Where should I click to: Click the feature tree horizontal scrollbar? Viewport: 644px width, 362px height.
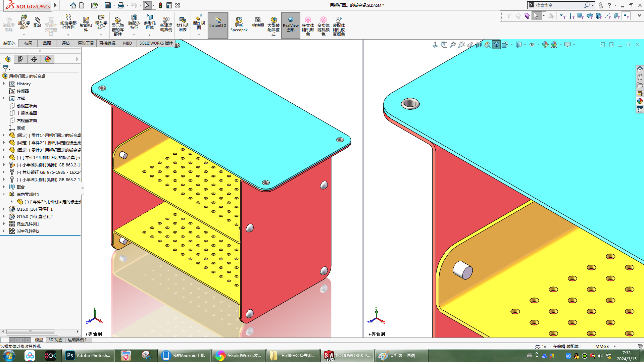pos(30,331)
